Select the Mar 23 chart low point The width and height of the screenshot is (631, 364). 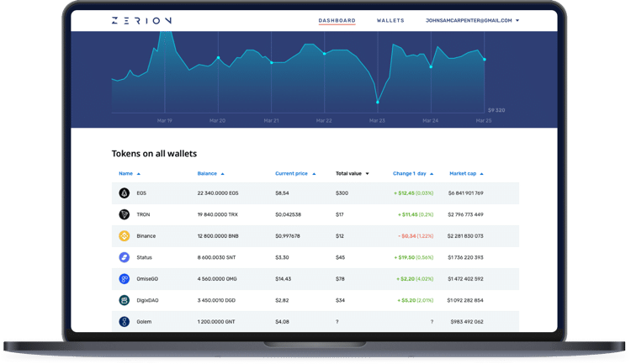(x=378, y=103)
